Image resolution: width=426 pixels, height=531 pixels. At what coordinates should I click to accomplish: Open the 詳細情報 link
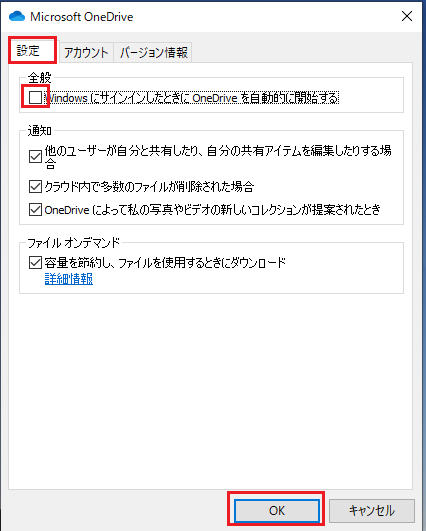pos(69,279)
